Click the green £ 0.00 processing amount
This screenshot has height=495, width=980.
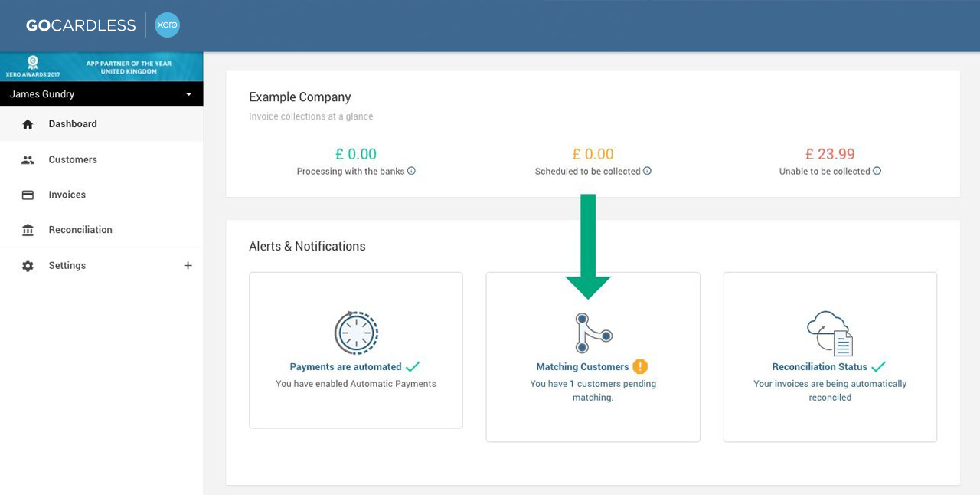click(356, 154)
